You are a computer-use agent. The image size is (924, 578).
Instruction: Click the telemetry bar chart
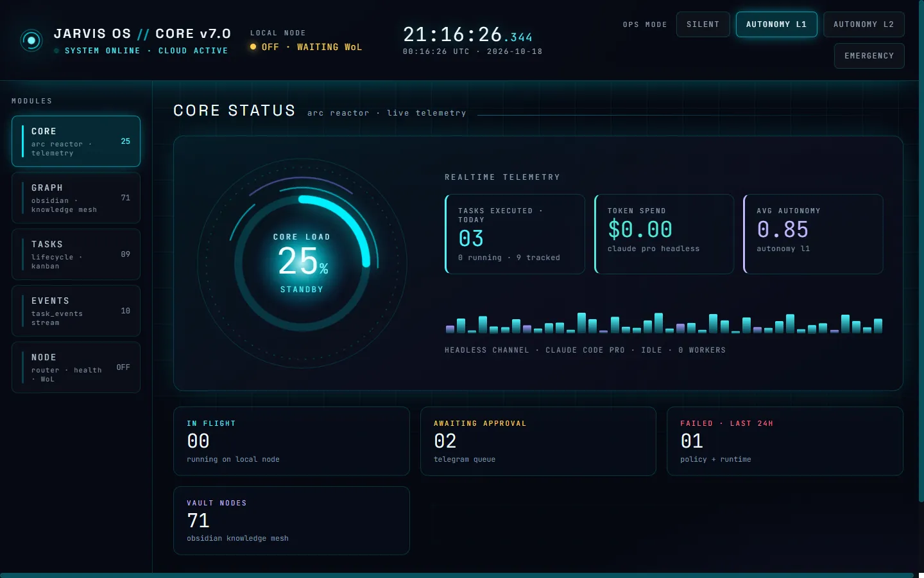pos(664,323)
